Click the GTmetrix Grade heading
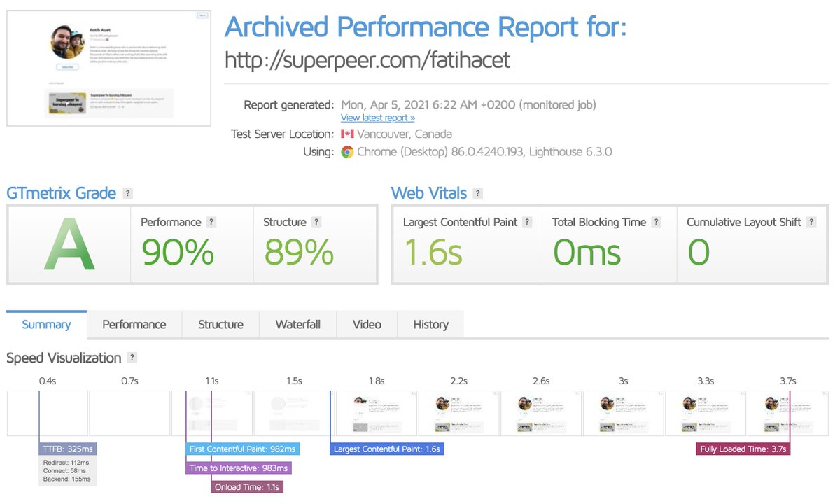840x504 pixels. coord(62,193)
